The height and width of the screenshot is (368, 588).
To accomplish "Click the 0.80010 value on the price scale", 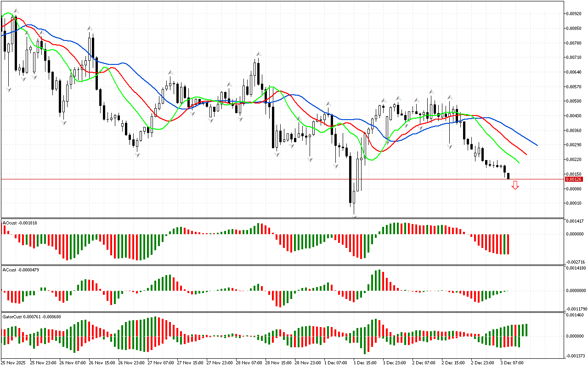I will 574,203.
